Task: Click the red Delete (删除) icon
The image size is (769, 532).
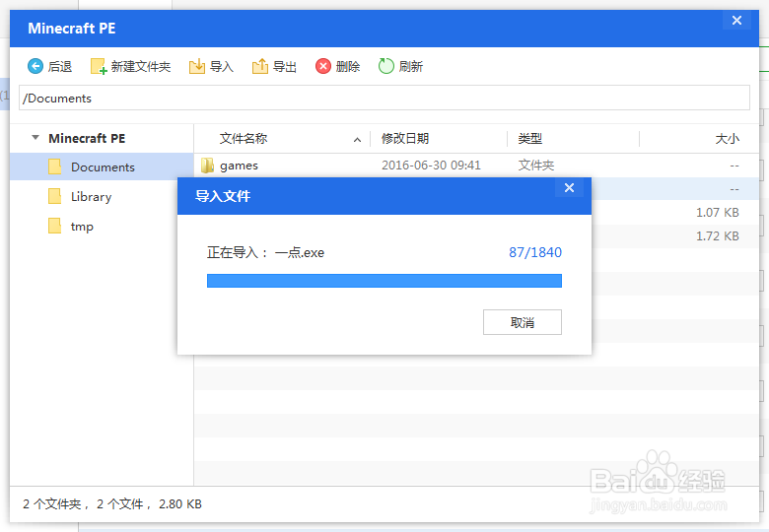Action: click(x=323, y=66)
